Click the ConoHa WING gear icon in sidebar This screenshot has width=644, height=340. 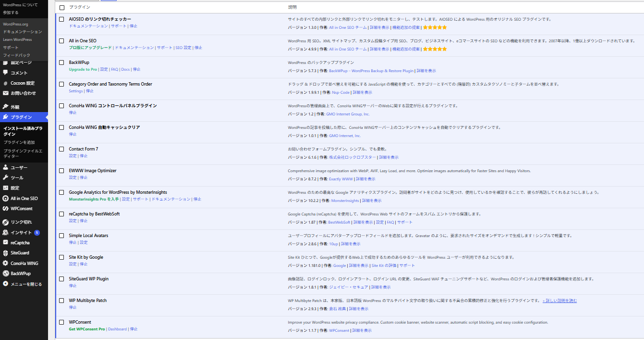coord(5,263)
